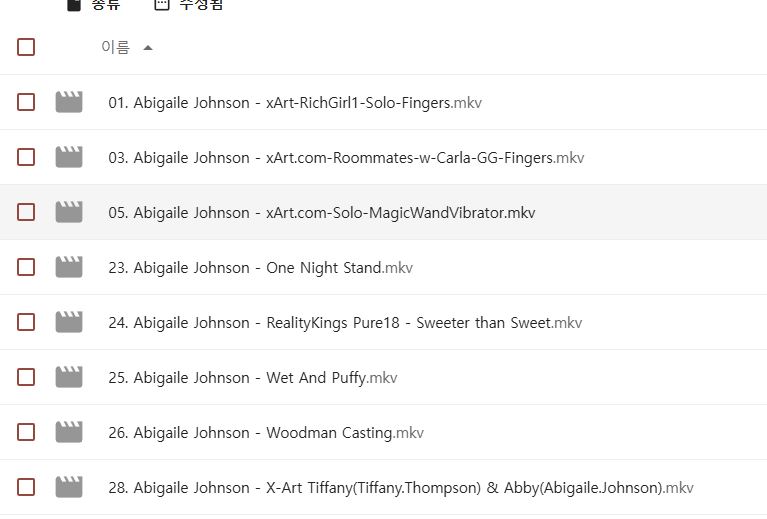Mark the checkbox for file 26
The image size is (767, 519).
[x=26, y=432]
